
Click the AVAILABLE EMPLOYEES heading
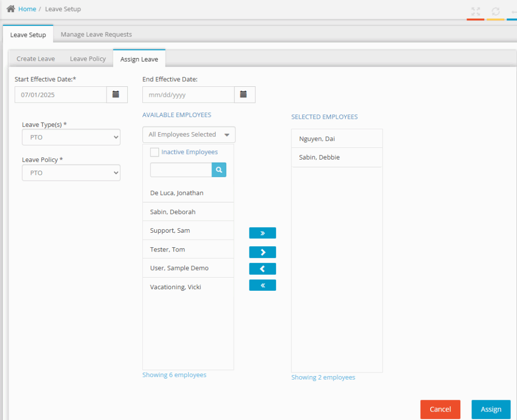point(177,115)
